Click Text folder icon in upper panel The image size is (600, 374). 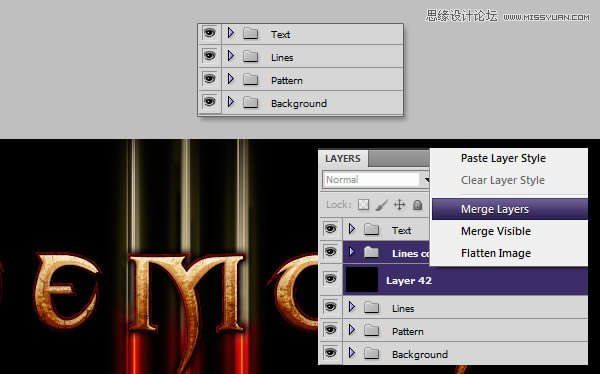pyautogui.click(x=251, y=33)
